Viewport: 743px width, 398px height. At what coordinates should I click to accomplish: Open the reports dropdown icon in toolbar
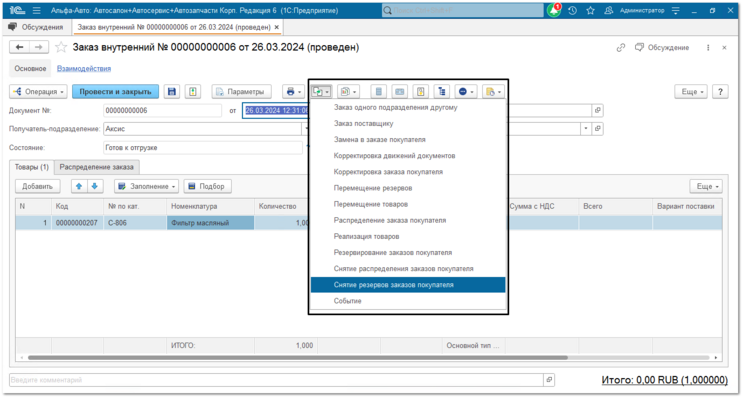[x=349, y=91]
